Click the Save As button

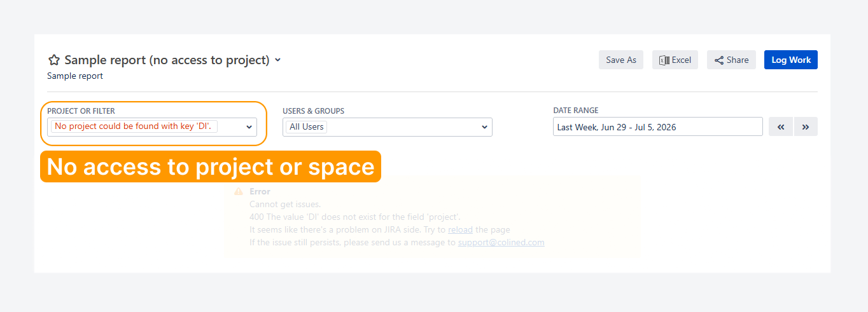(x=621, y=60)
